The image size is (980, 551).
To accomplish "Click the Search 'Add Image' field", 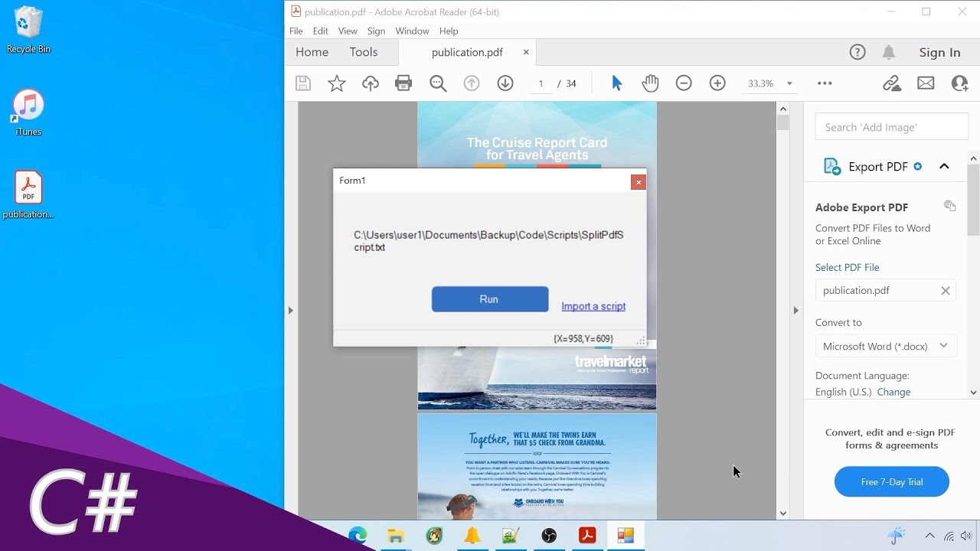I will pyautogui.click(x=892, y=127).
